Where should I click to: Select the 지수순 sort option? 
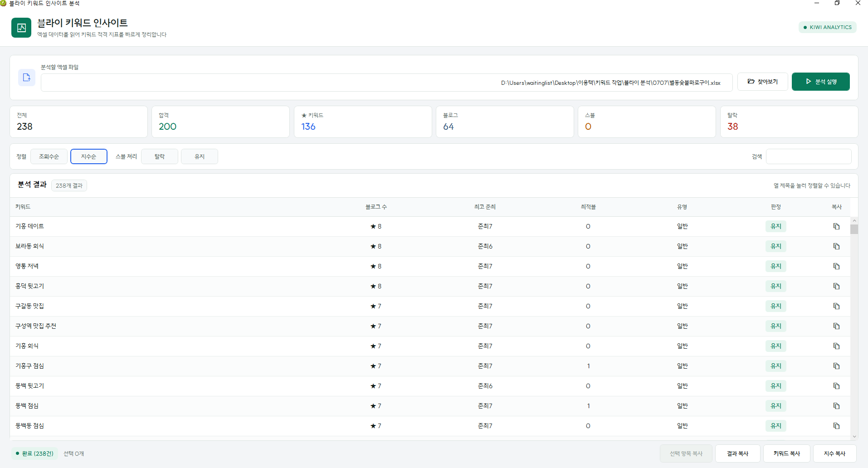(x=89, y=156)
